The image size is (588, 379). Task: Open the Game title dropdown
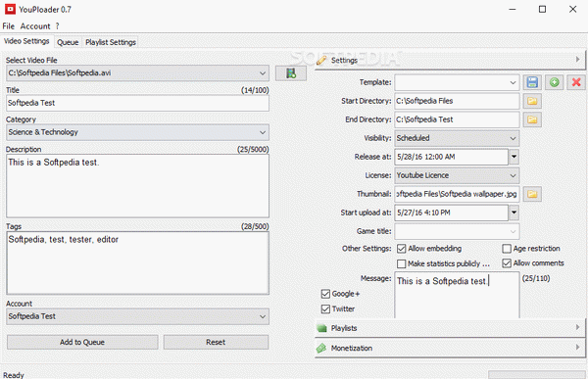[513, 231]
